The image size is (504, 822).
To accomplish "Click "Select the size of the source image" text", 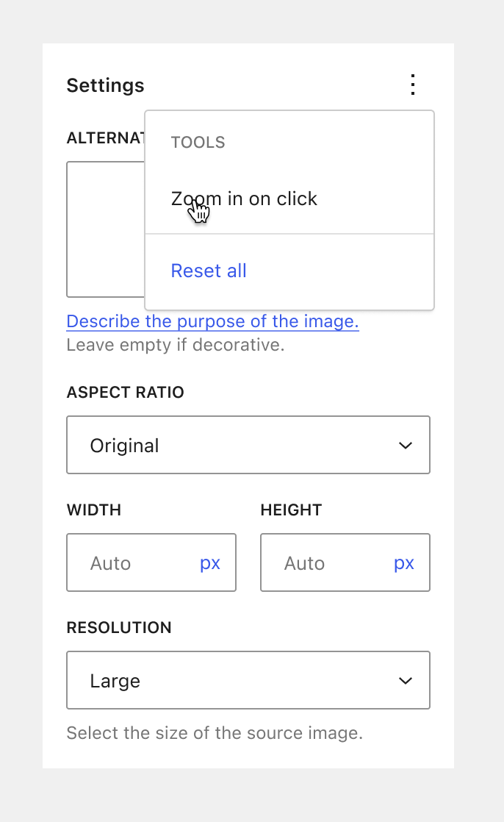I will (x=215, y=733).
